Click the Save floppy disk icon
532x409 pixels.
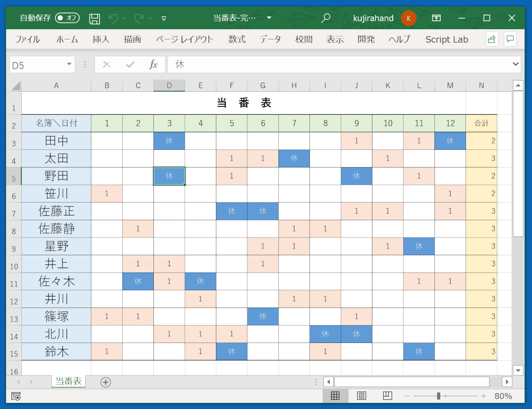(x=94, y=18)
